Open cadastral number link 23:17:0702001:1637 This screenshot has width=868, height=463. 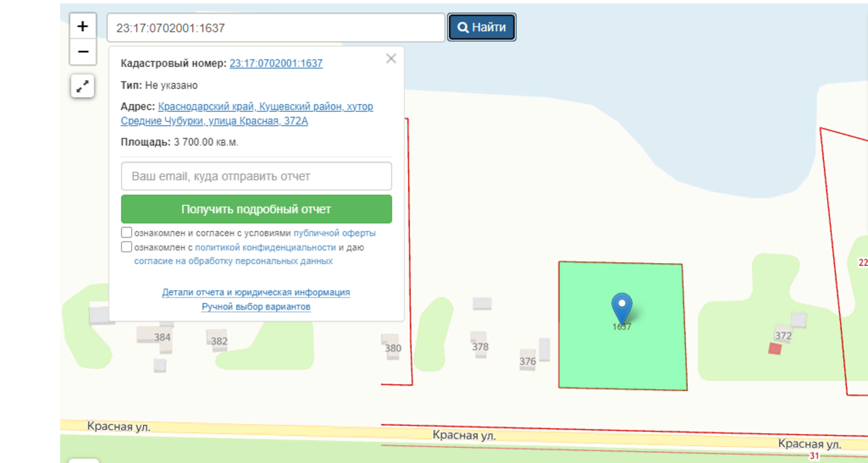[x=276, y=63]
